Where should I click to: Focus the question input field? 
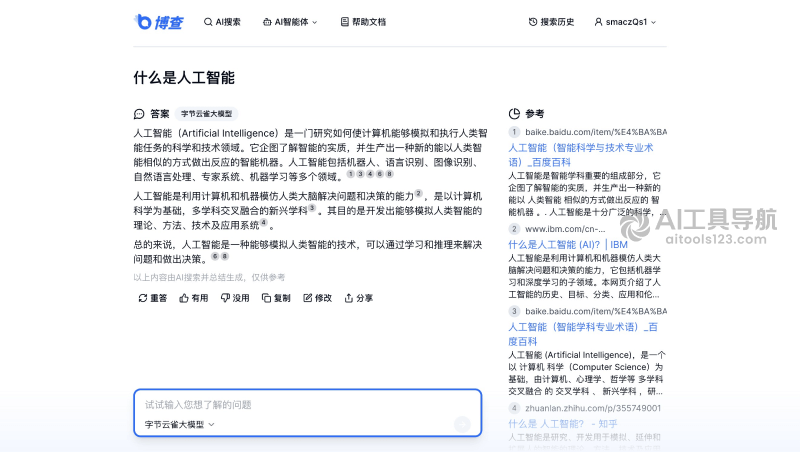[x=308, y=405]
